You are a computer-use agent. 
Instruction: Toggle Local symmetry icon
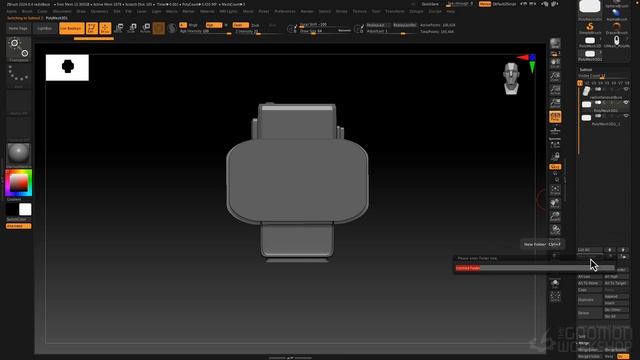(555, 144)
